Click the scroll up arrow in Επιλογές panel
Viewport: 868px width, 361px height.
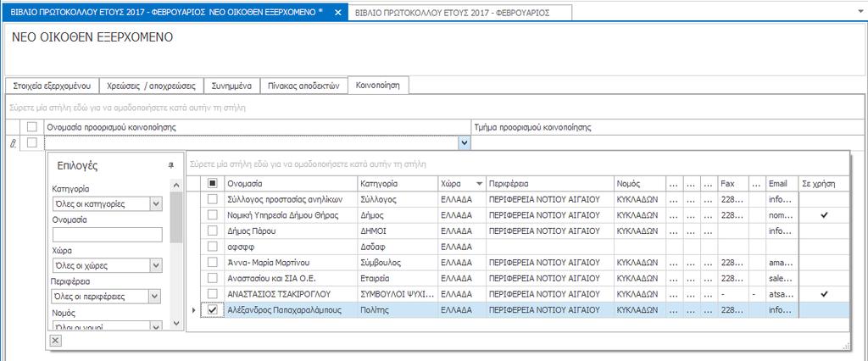(x=176, y=186)
